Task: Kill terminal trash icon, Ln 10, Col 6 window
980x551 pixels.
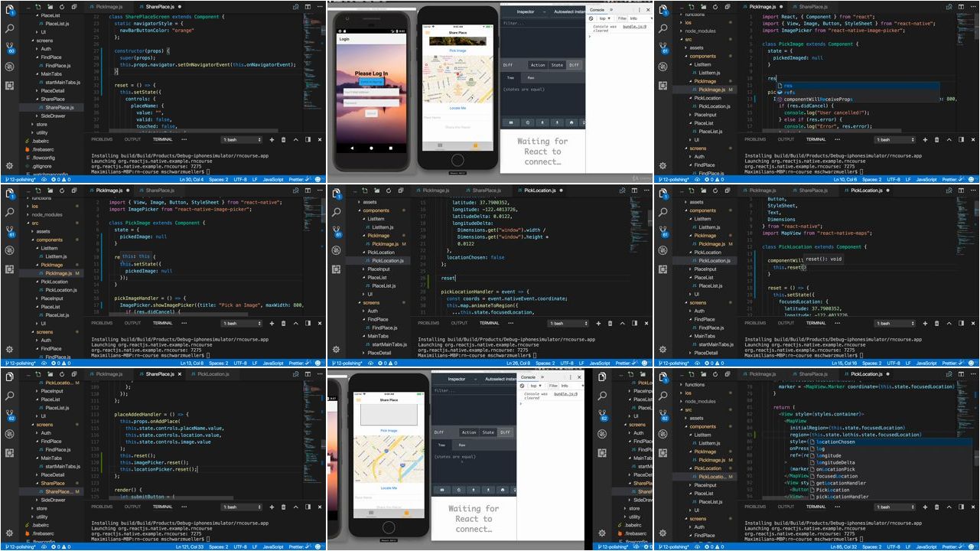Action: pyautogui.click(x=937, y=140)
